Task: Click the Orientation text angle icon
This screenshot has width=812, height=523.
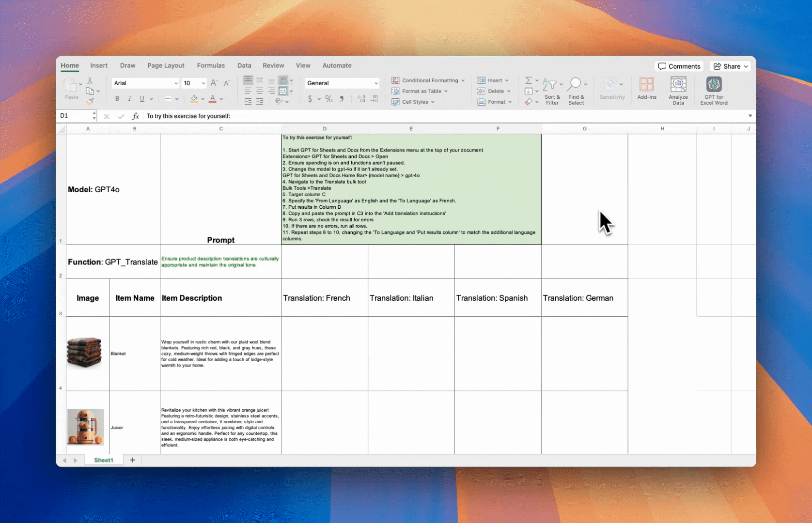Action: 279,102
